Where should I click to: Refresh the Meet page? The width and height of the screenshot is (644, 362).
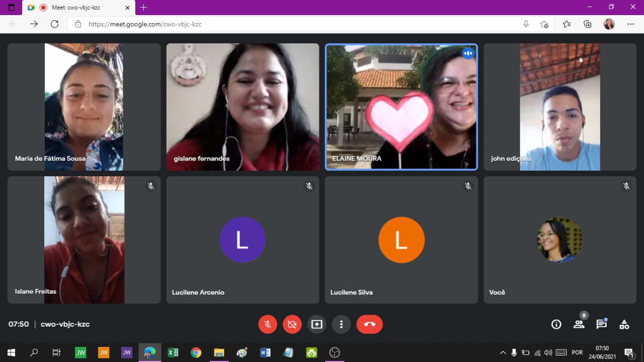click(55, 24)
